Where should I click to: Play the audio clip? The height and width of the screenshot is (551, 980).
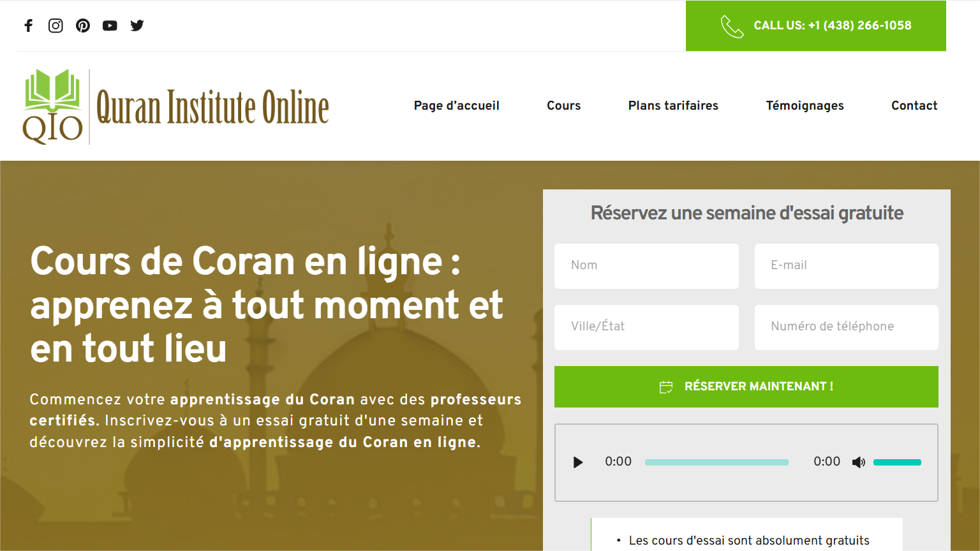[578, 462]
